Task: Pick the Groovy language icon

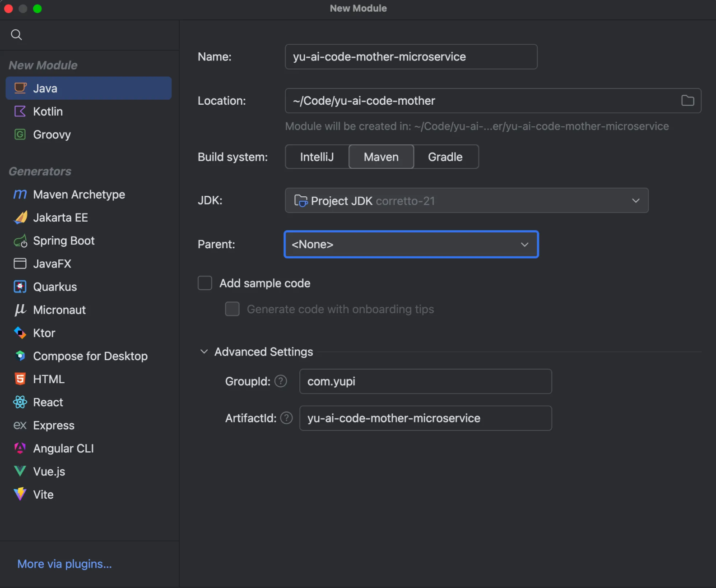Action: (20, 134)
